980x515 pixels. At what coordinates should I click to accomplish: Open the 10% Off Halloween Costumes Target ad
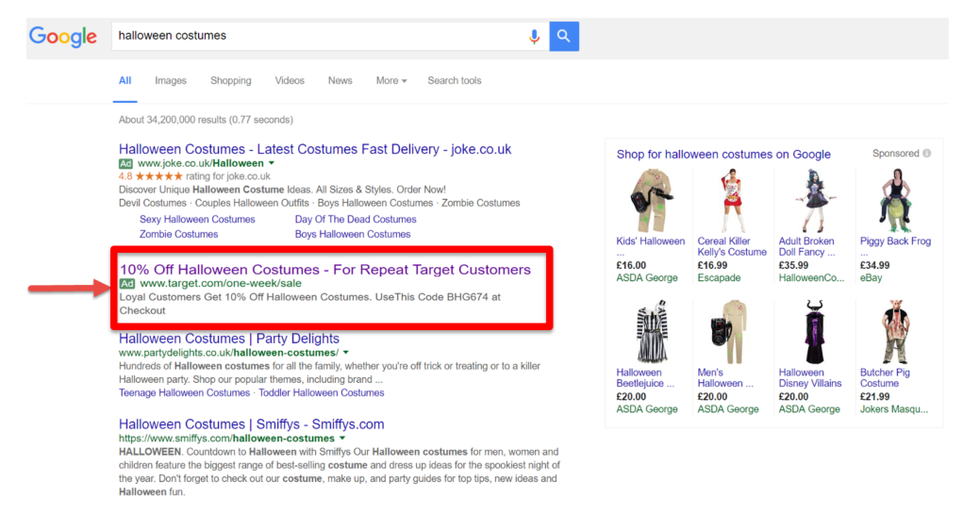point(325,270)
